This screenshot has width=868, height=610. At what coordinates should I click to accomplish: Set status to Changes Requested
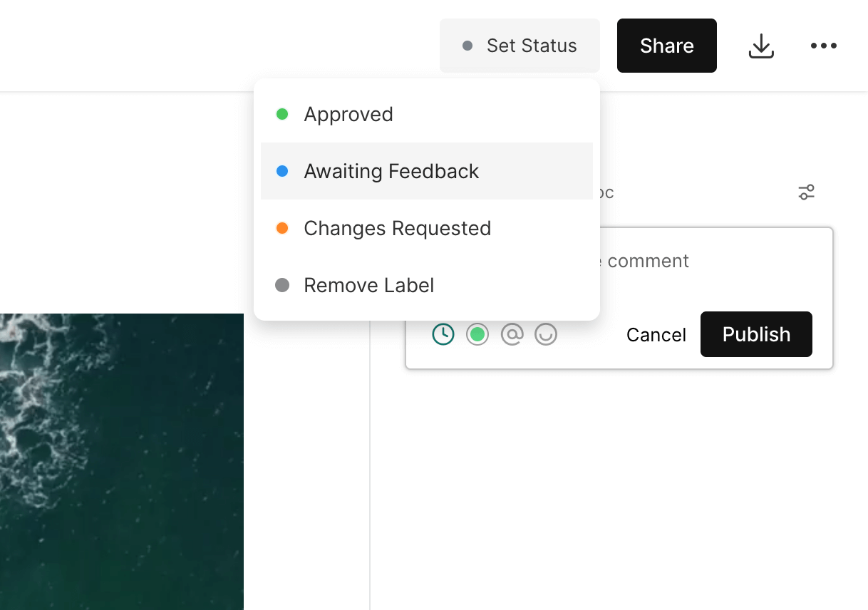point(397,228)
